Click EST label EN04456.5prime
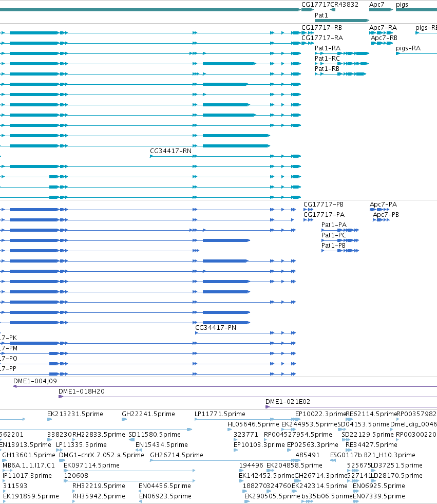The height and width of the screenshot is (504, 437). click(x=164, y=486)
